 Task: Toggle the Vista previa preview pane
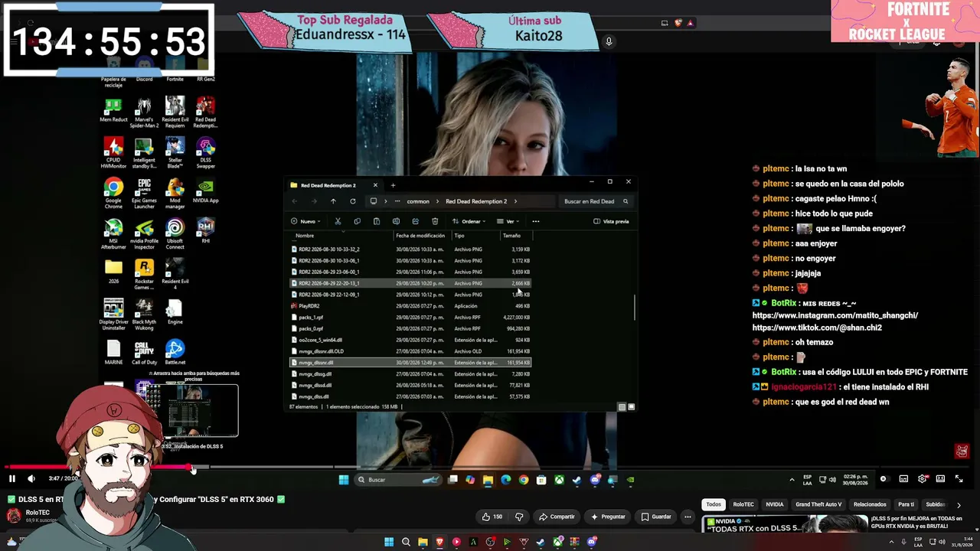click(611, 221)
